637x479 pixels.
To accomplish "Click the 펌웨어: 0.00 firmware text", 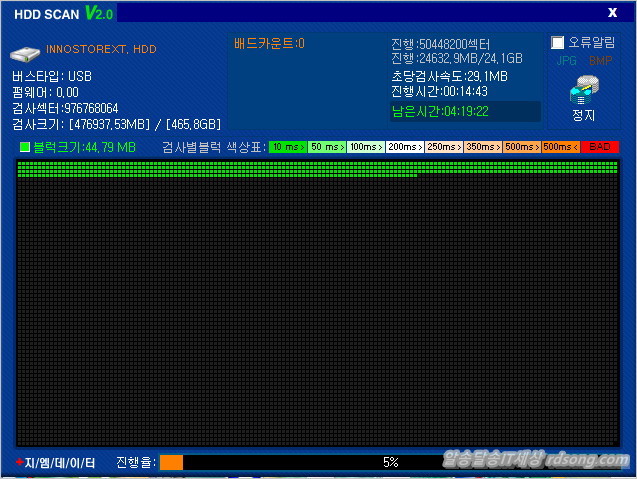I will pyautogui.click(x=46, y=92).
